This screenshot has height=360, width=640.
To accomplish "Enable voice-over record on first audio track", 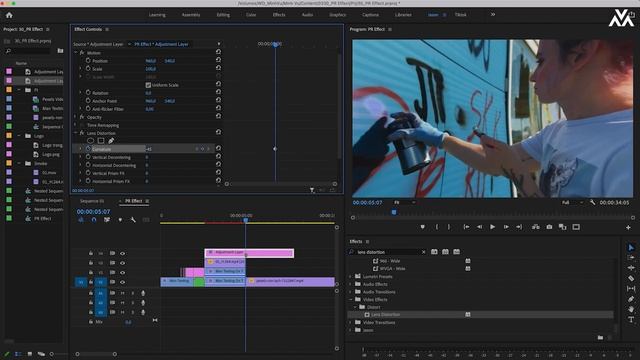I will (x=143, y=293).
